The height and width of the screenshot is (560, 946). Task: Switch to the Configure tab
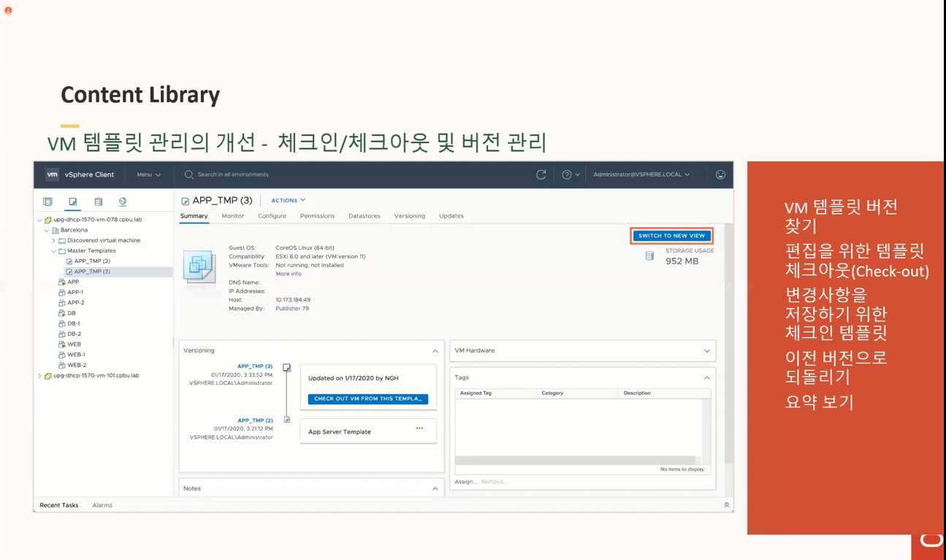point(272,216)
